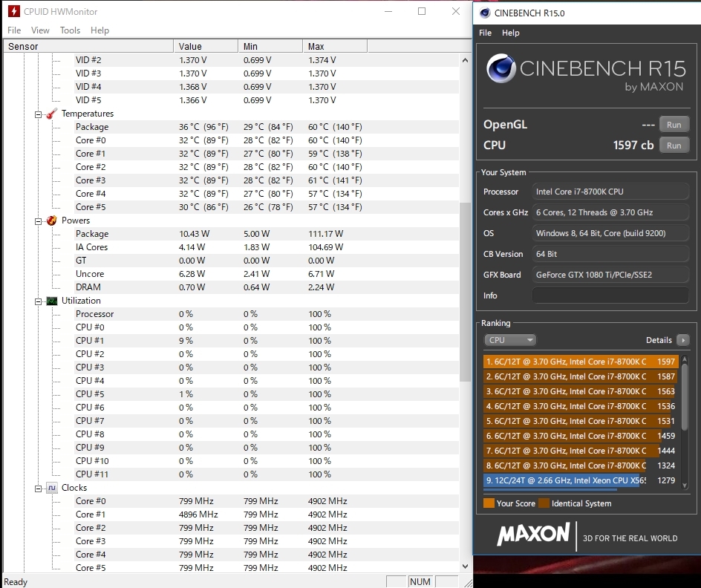Click the HWMonitor vertical scrollbar thumb
Image resolution: width=701 pixels, height=588 pixels.
point(465,292)
